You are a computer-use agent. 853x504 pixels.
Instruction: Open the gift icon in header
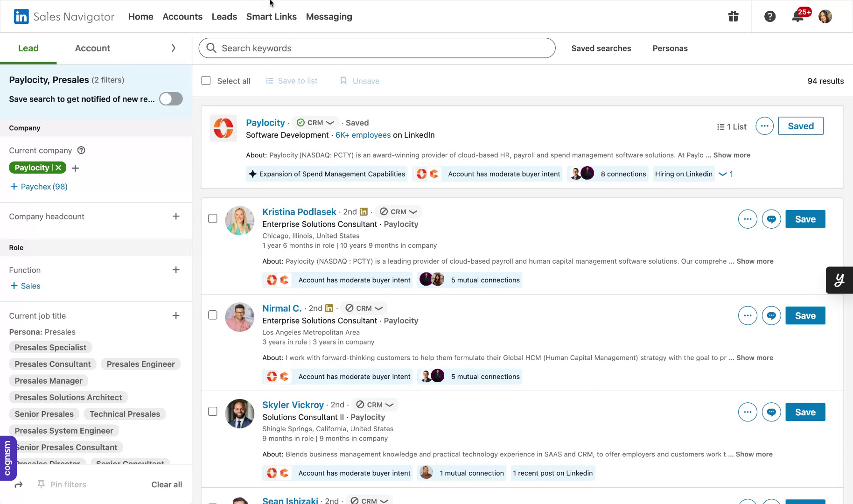733,17
